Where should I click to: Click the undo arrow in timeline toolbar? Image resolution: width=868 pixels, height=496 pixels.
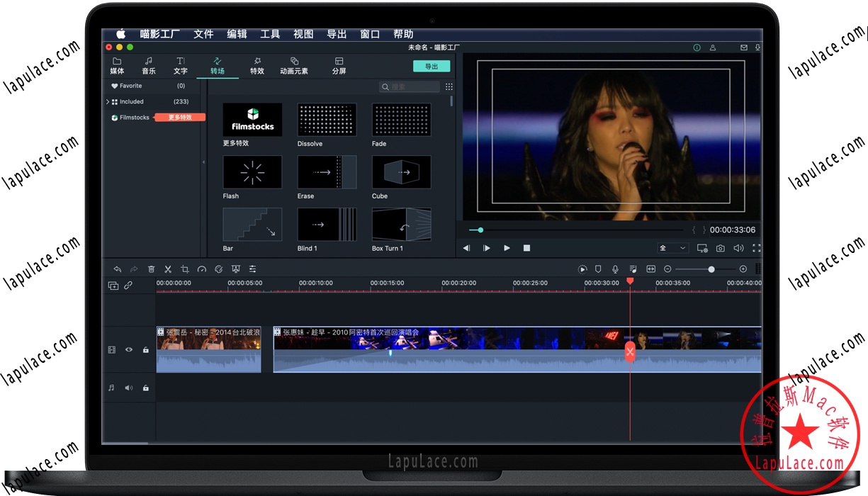118,269
